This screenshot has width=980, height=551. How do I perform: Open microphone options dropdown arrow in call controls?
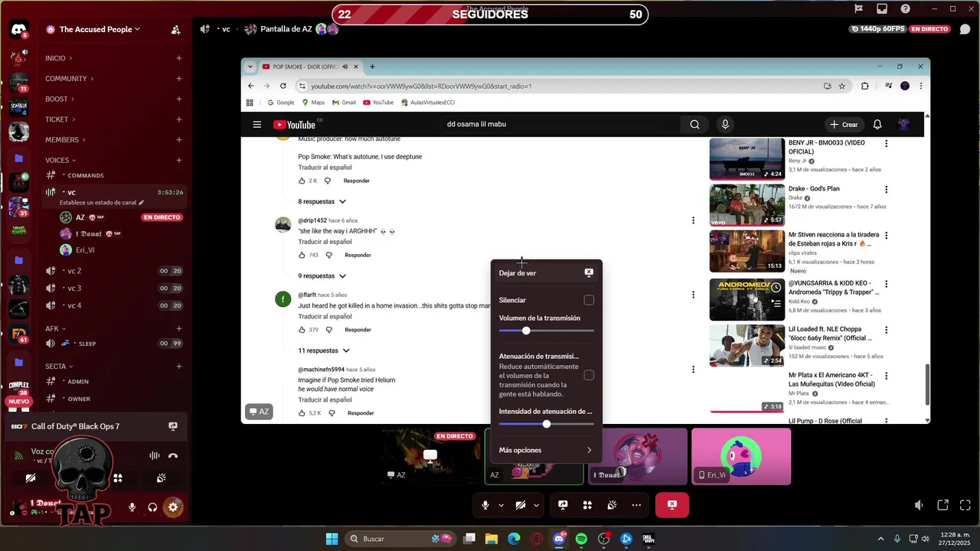tap(501, 505)
